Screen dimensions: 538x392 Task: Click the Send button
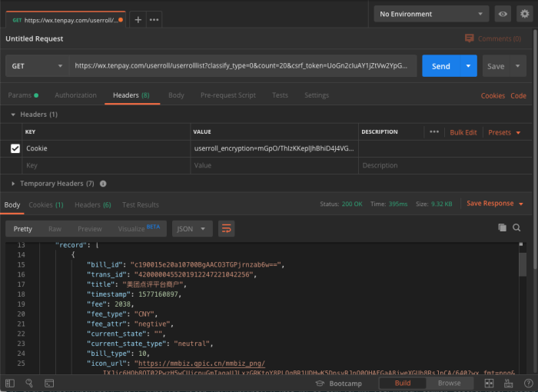440,66
